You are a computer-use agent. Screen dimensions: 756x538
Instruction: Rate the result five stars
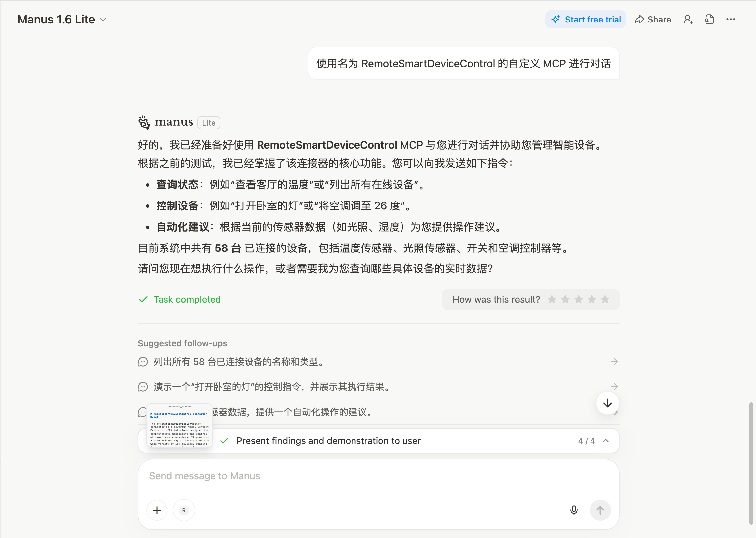coord(605,299)
